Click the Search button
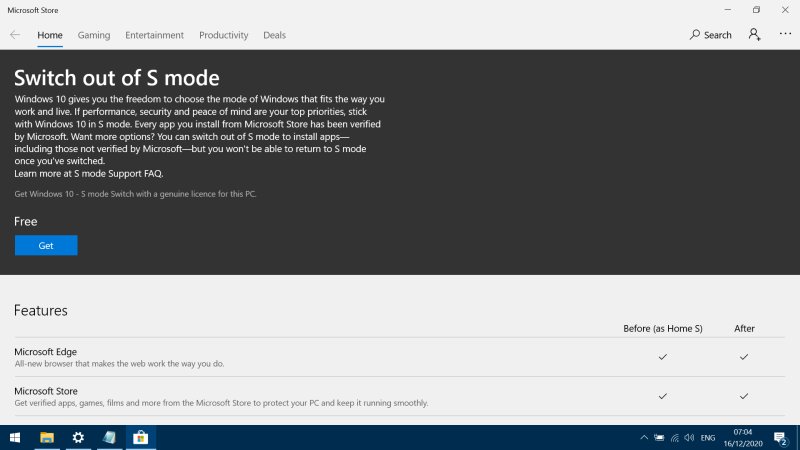Viewport: 800px width, 450px height. (x=710, y=35)
